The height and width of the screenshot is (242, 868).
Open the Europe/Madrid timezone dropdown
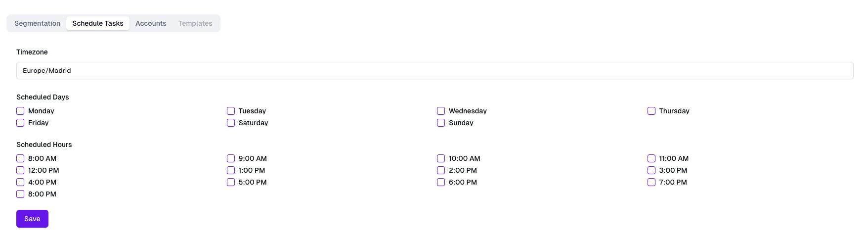point(434,70)
